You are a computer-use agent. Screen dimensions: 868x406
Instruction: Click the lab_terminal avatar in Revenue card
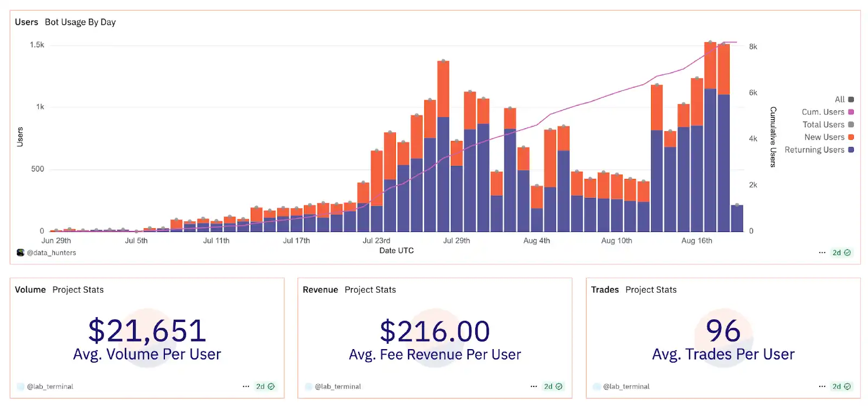point(309,386)
